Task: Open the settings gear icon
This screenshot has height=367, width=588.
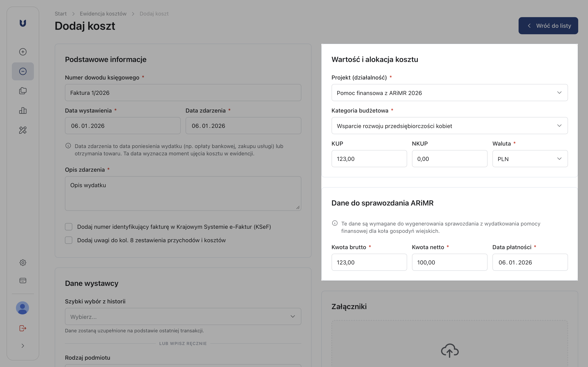Action: click(23, 262)
